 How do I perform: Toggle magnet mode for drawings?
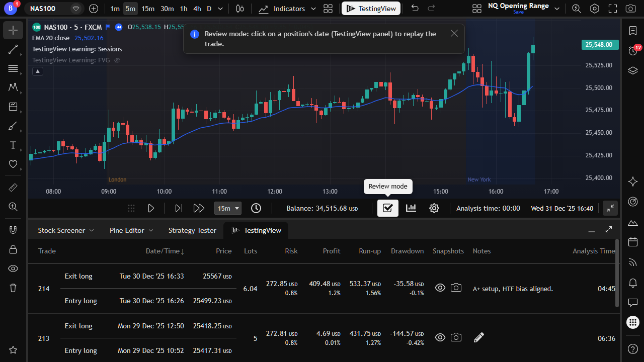[x=13, y=230]
